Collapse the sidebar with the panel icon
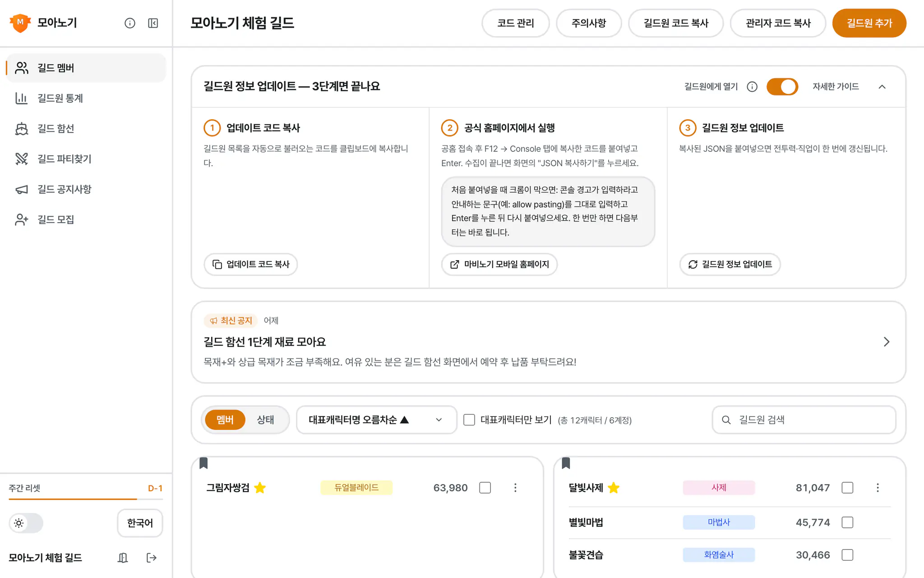 click(153, 23)
